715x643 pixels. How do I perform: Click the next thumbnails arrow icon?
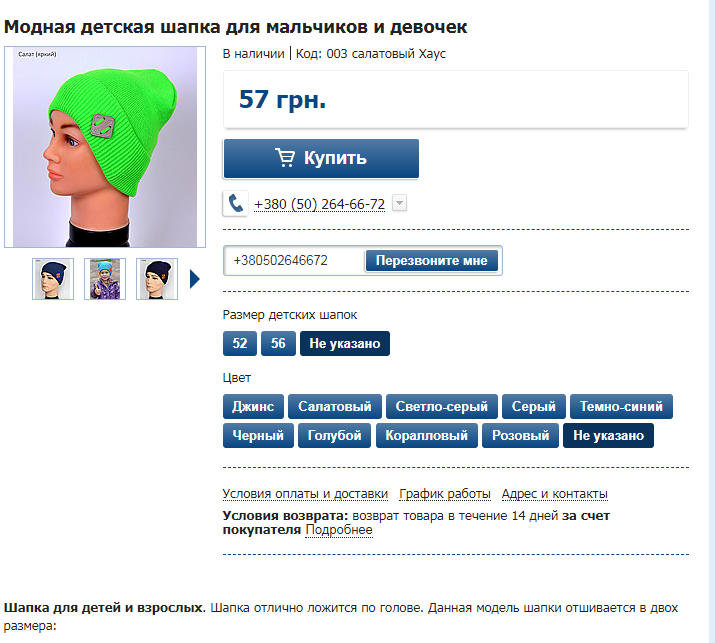(x=195, y=279)
